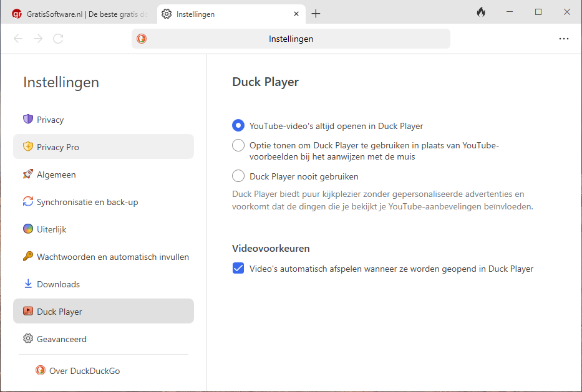Open Algemeen settings via the rocket icon
Screen dimensions: 582x392
[x=27, y=174]
